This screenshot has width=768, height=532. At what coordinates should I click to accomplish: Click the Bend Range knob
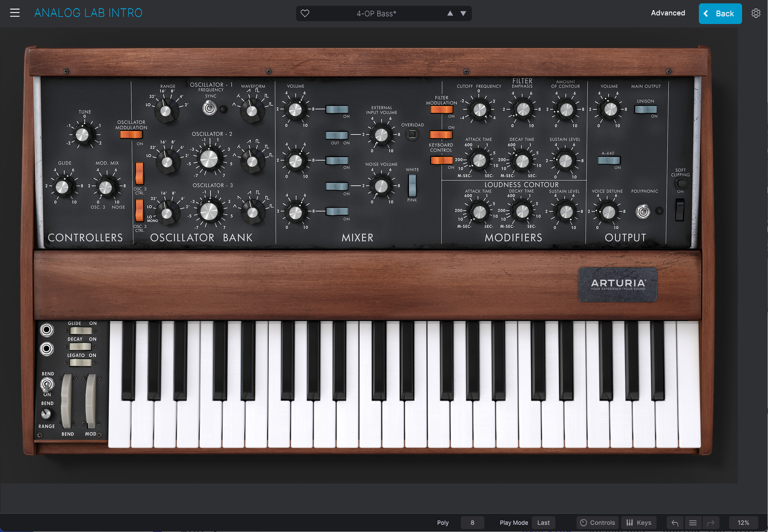[46, 413]
